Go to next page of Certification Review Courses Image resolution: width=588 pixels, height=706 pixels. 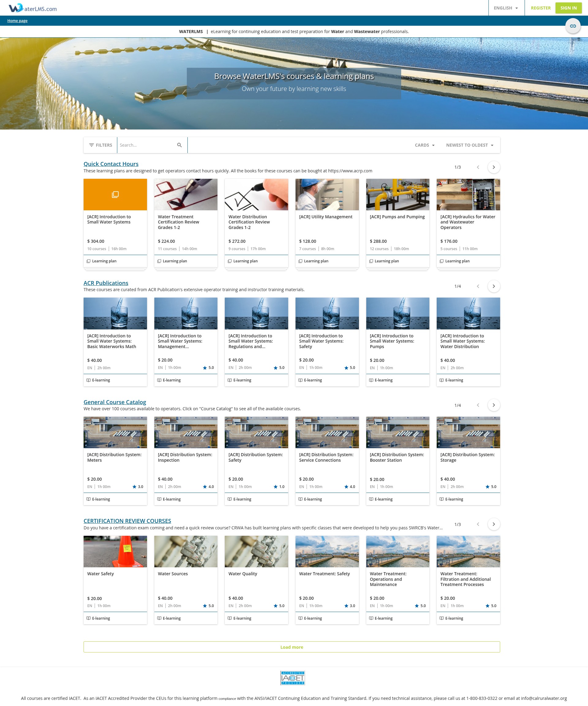[x=493, y=524]
